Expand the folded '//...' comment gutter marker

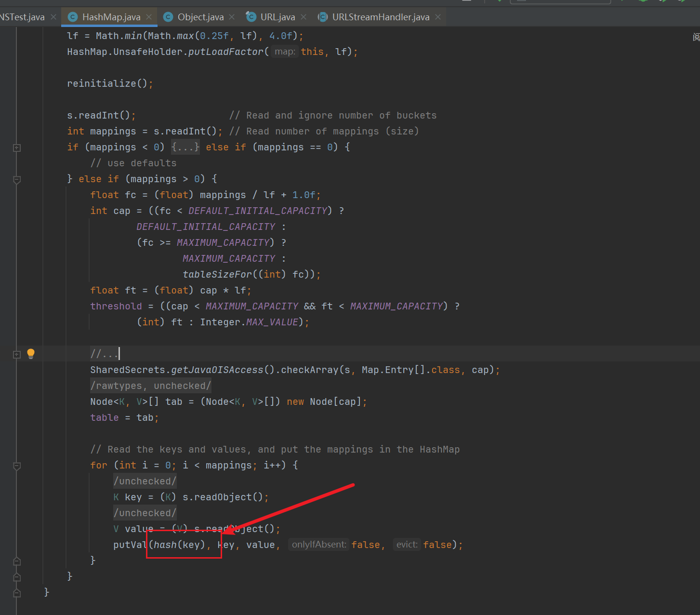click(x=17, y=354)
